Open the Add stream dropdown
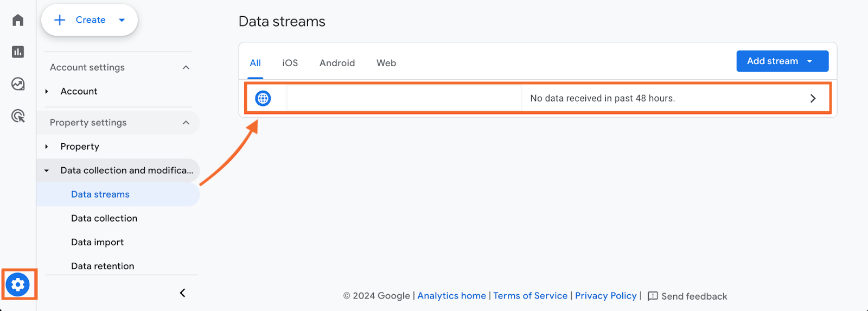This screenshot has height=311, width=868. pyautogui.click(x=782, y=61)
